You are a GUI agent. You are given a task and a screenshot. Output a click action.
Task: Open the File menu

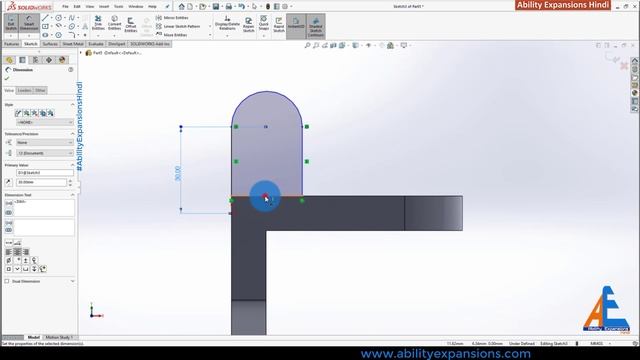point(65,7)
